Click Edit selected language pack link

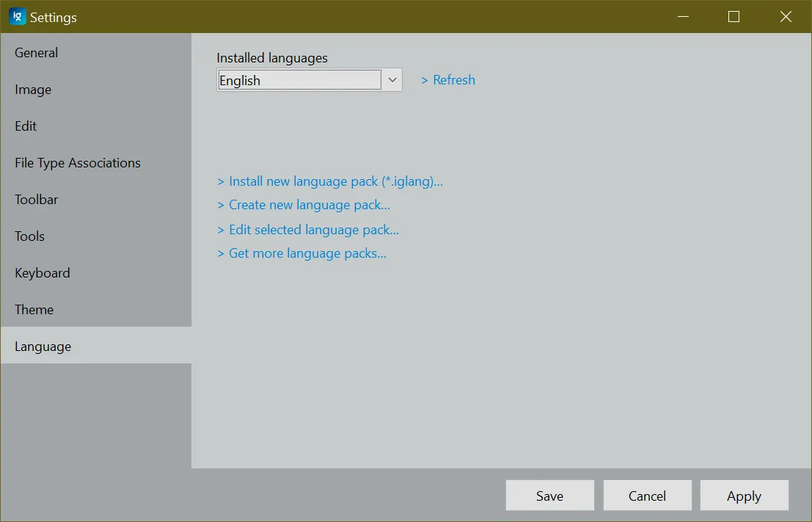308,230
